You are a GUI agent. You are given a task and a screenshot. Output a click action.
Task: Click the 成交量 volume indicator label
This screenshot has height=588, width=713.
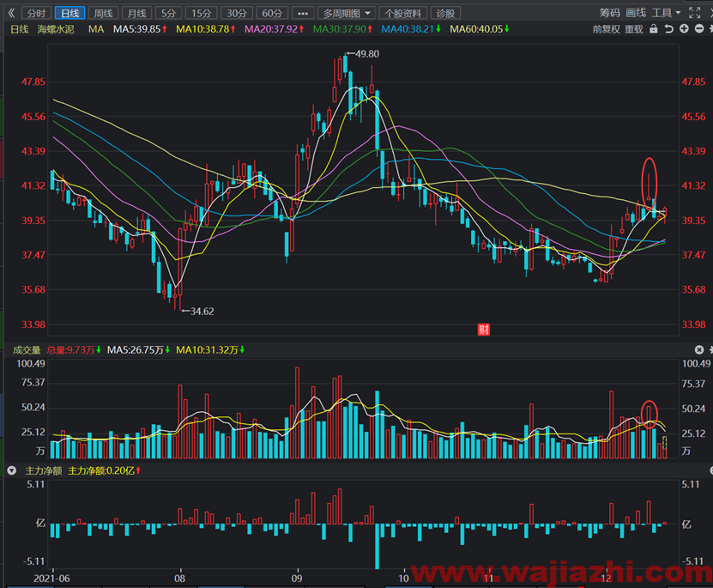point(27,349)
